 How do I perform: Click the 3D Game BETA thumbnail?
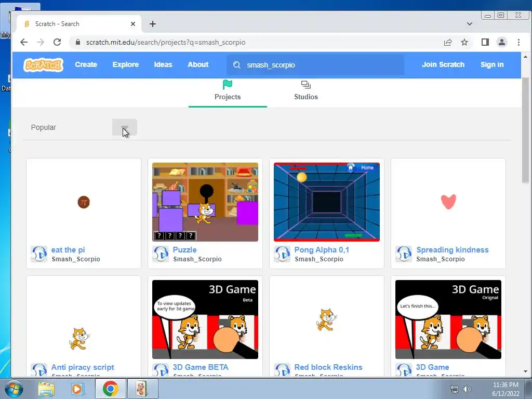205,320
